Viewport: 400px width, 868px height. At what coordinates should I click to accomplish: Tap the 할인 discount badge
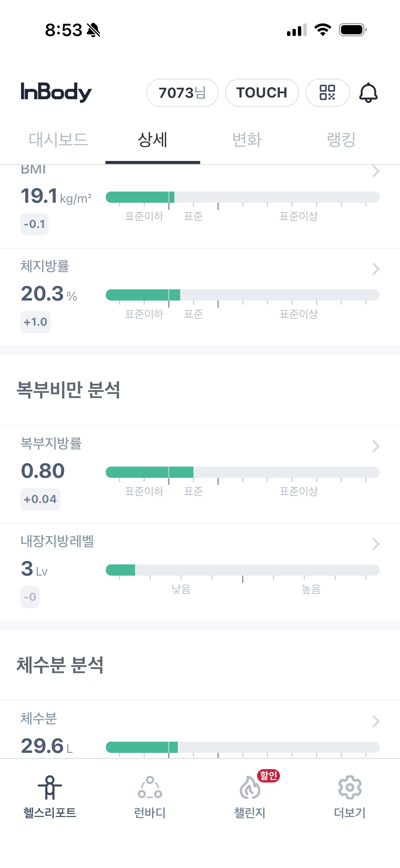pos(268,775)
